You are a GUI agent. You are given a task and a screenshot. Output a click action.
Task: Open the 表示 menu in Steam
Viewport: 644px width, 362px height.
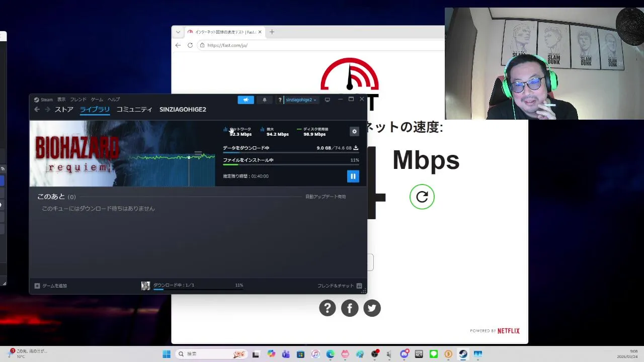pyautogui.click(x=61, y=100)
